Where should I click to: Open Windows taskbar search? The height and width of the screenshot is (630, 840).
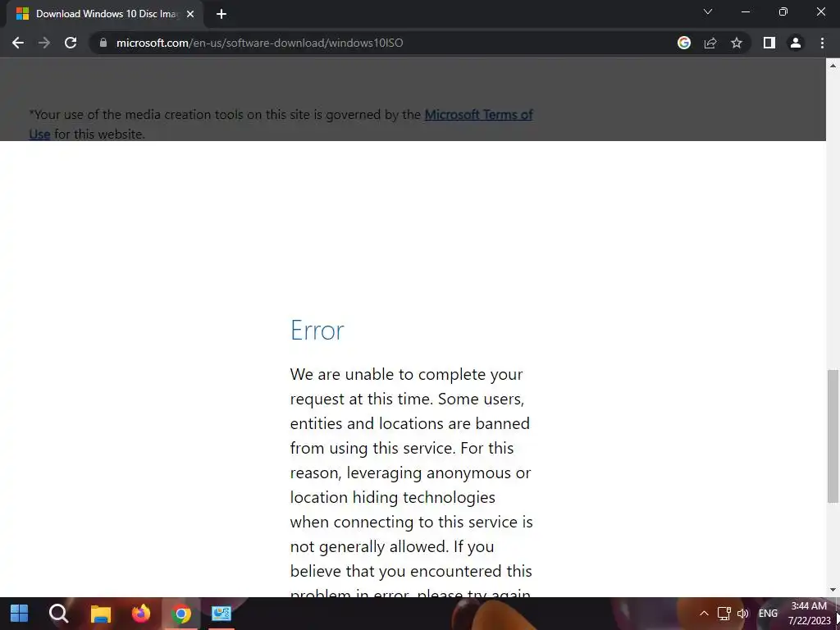coord(58,614)
